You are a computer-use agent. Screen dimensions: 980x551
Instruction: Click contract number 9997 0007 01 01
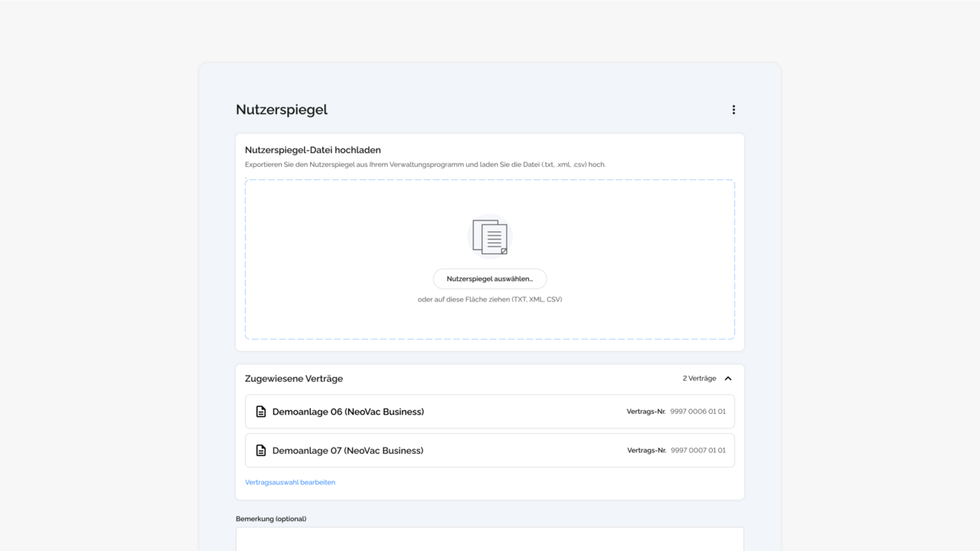coord(697,451)
